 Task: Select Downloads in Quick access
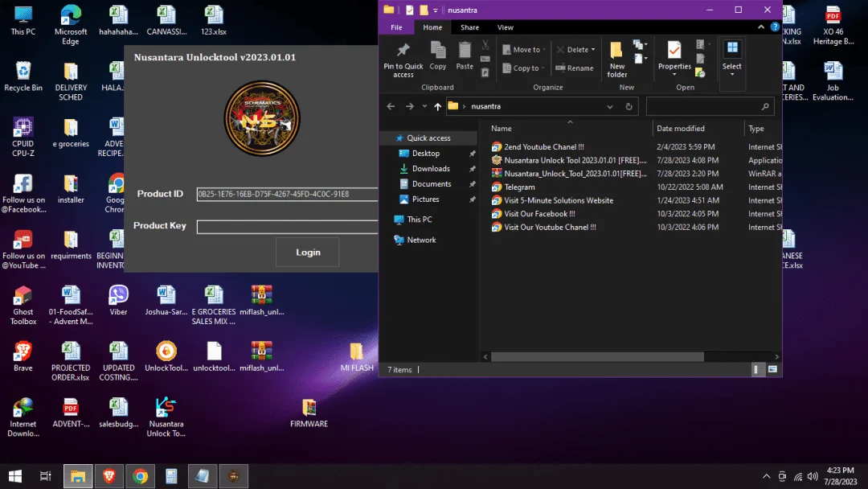[x=431, y=169]
